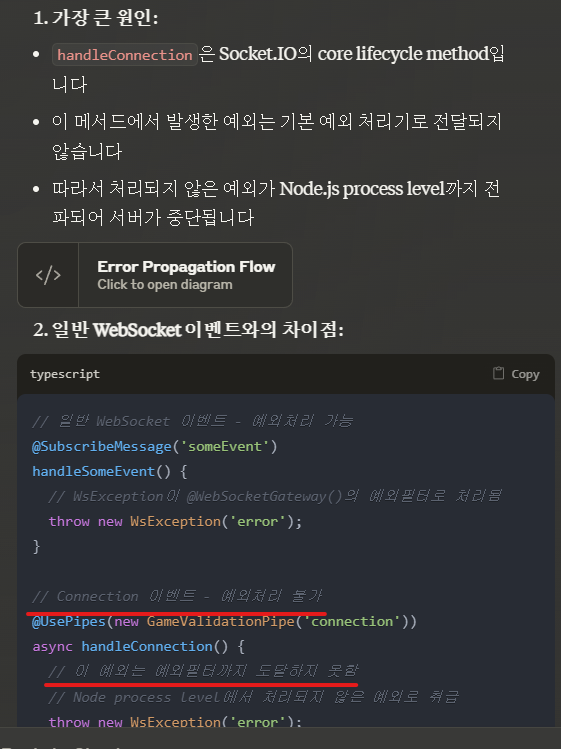
Task: Click the code line 'handleSomeEvent() {'
Action: pos(109,471)
